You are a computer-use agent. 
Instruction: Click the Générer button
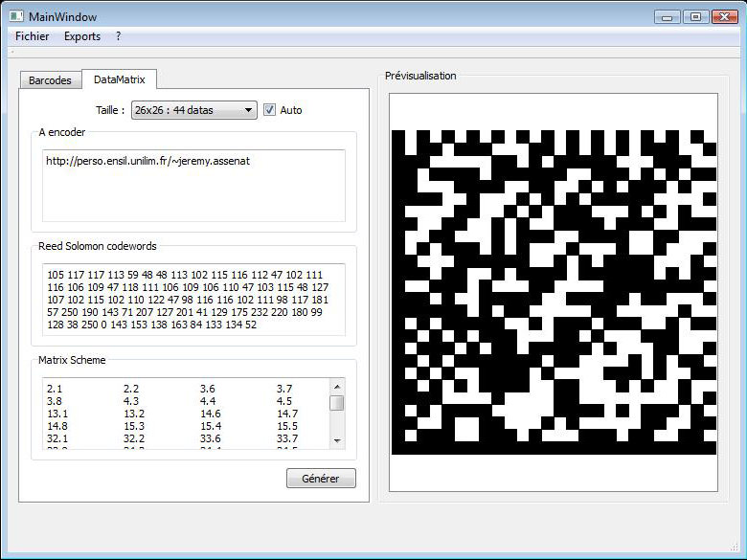[x=321, y=479]
